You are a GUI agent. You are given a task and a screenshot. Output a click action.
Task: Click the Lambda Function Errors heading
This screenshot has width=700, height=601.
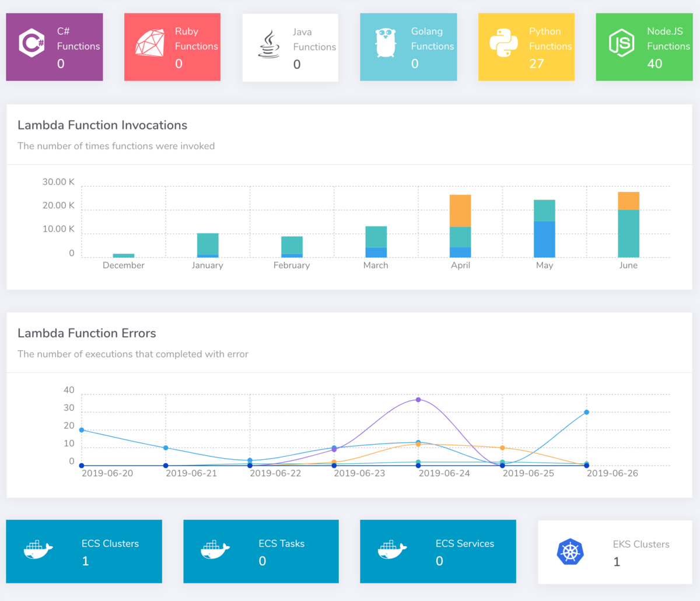pos(87,333)
